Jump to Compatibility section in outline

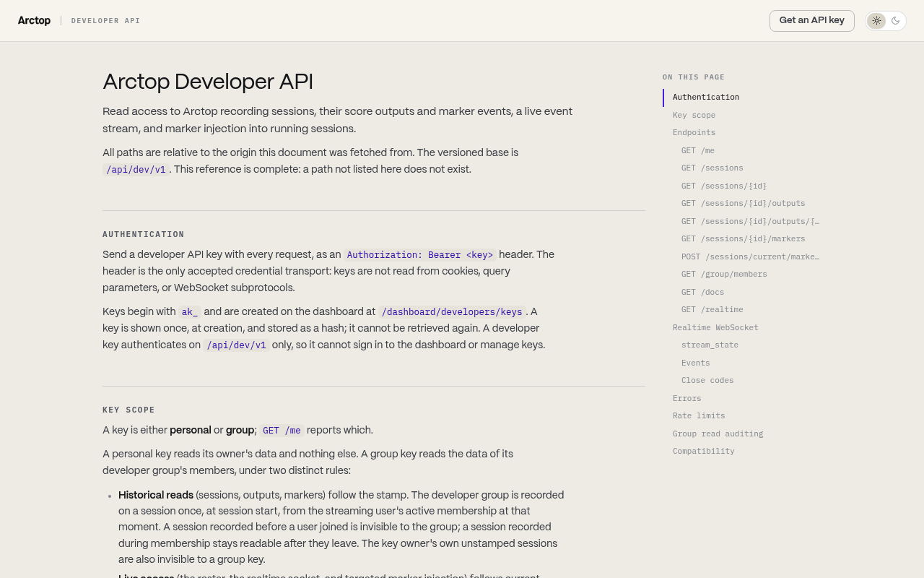pyautogui.click(x=703, y=452)
